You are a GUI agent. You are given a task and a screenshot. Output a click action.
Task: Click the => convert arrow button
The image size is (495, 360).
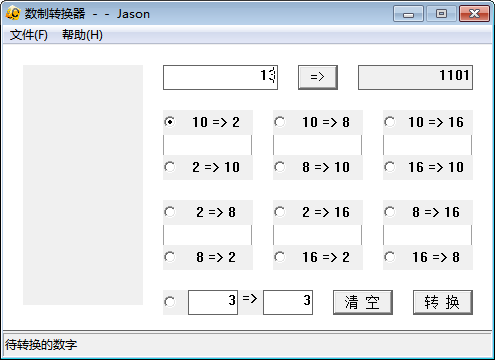click(318, 77)
